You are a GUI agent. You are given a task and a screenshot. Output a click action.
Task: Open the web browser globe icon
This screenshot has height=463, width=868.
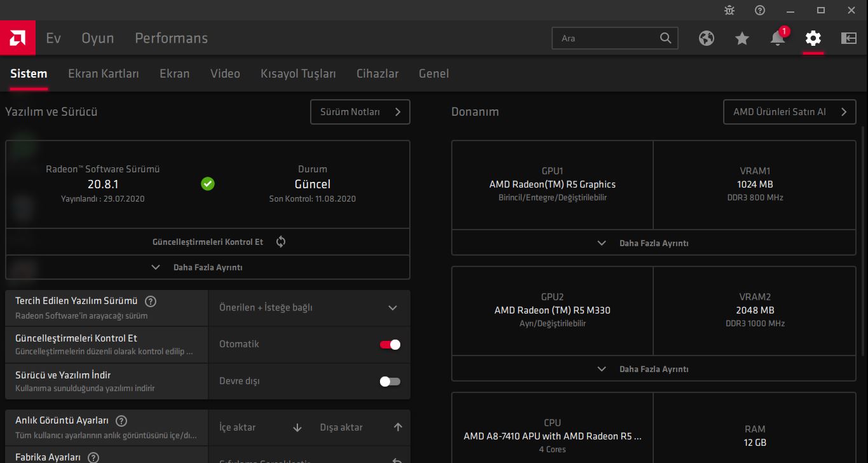point(707,38)
